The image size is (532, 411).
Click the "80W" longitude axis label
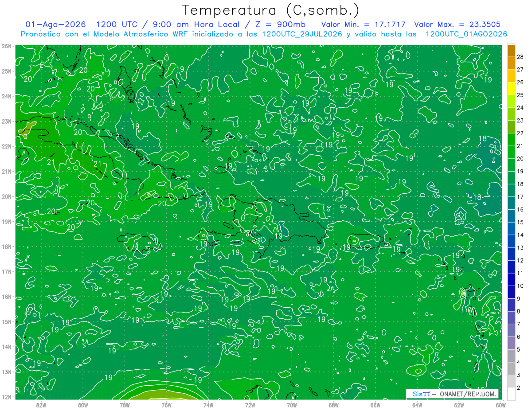pyautogui.click(x=83, y=405)
